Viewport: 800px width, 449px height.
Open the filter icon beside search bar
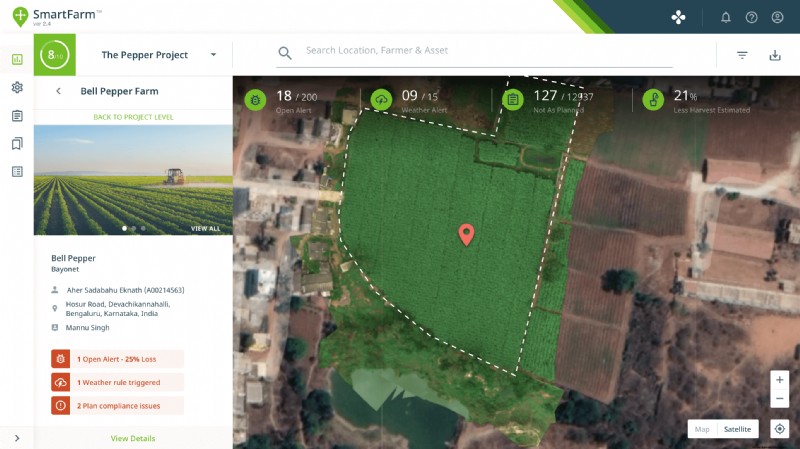[x=743, y=55]
